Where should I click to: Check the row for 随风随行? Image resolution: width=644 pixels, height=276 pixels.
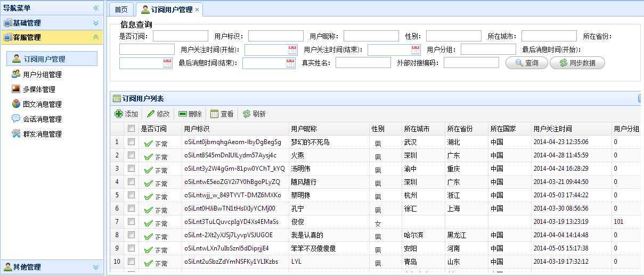131,181
